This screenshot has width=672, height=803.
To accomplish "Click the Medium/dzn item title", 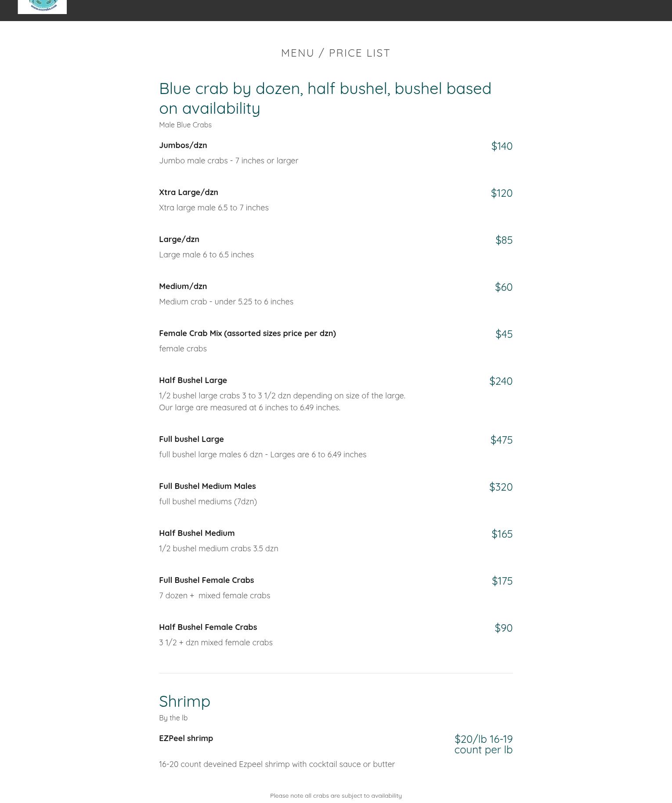I will click(x=183, y=286).
